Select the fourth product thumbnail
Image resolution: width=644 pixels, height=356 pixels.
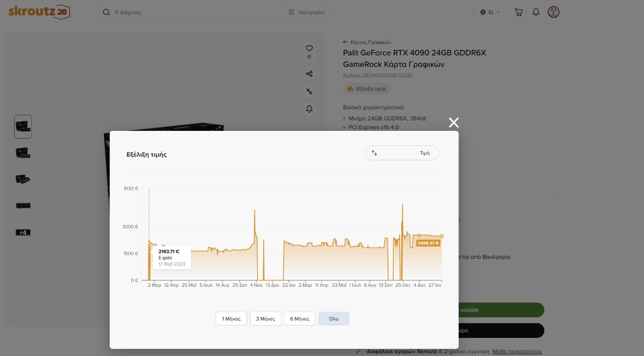coord(23,206)
